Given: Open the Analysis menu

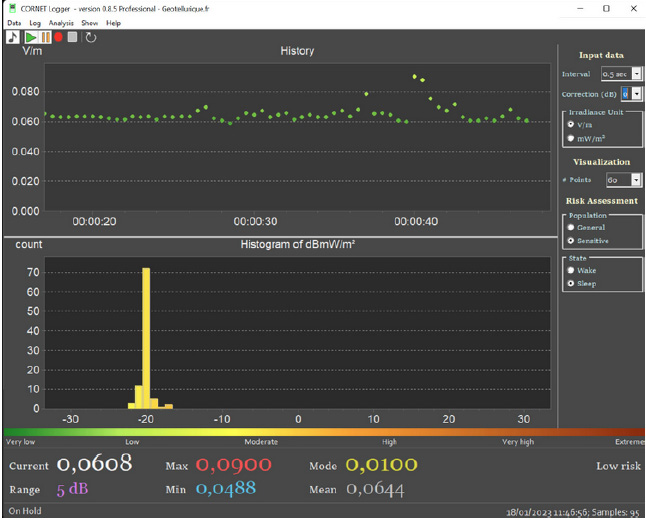Looking at the screenshot, I should (61, 22).
